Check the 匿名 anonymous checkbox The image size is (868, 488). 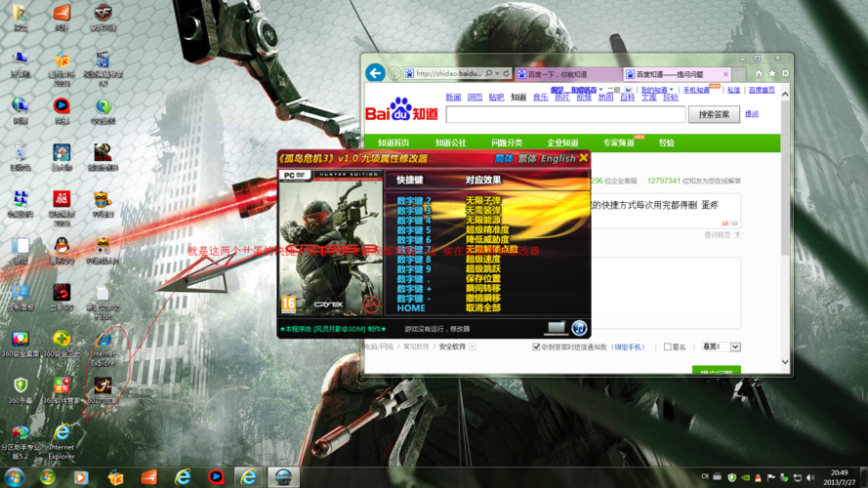point(667,346)
